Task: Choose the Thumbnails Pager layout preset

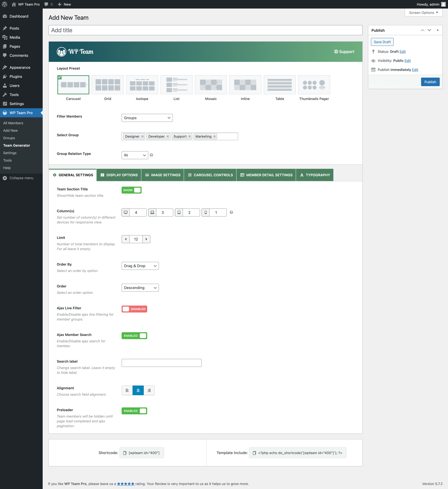Action: pyautogui.click(x=314, y=85)
